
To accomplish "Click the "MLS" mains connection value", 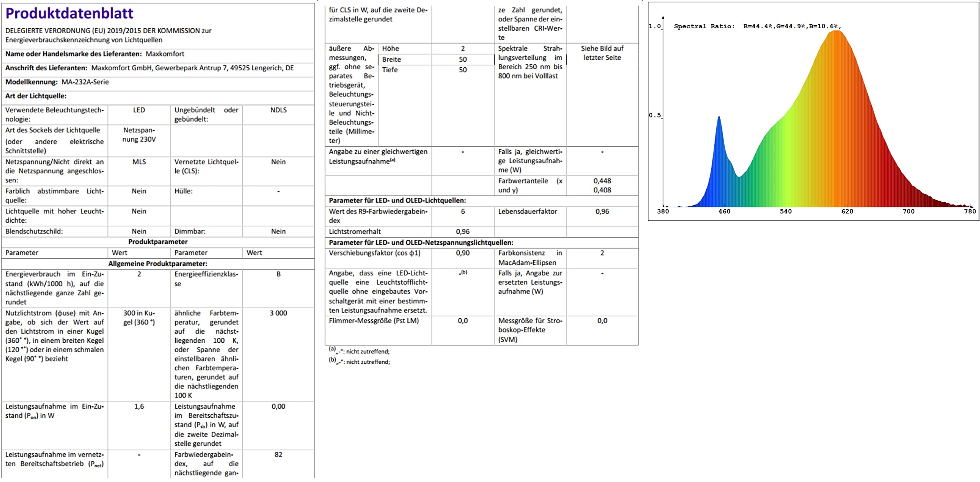I will 139,162.
